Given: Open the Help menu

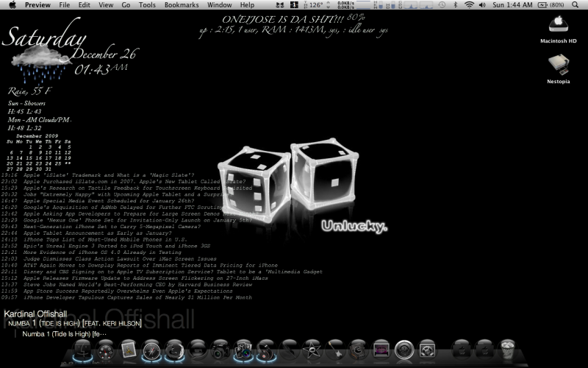Looking at the screenshot, I should pos(247,5).
